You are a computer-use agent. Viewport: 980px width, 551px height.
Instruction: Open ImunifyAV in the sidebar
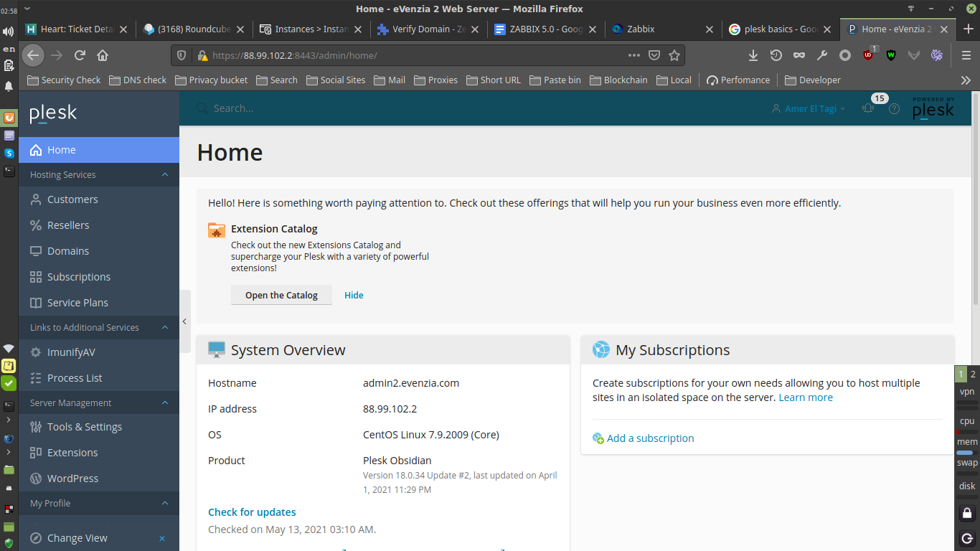[x=99, y=352]
